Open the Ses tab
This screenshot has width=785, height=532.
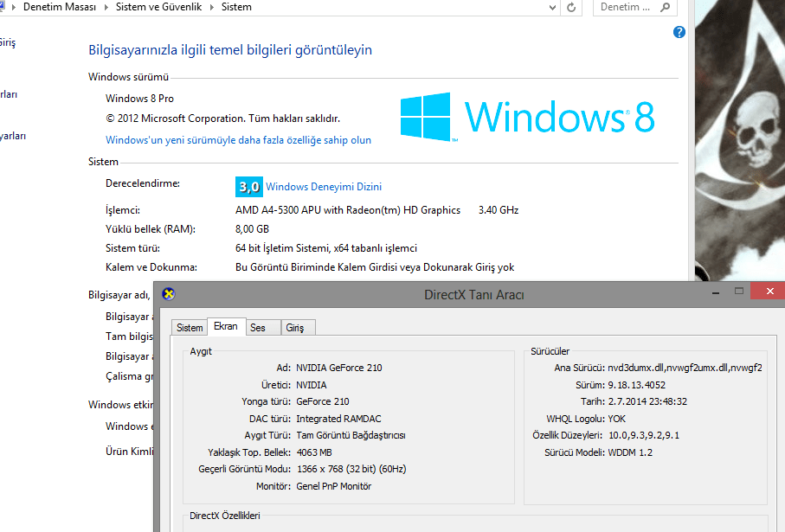tap(263, 328)
